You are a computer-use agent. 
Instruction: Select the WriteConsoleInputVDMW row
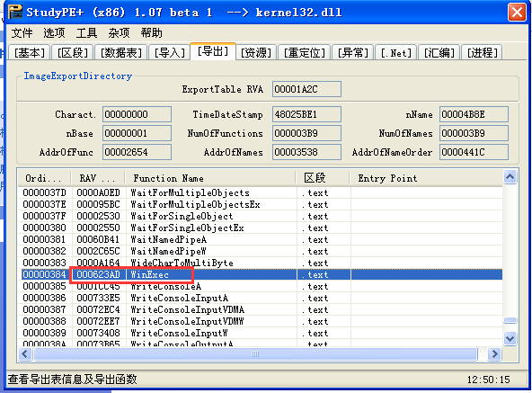tap(261, 321)
